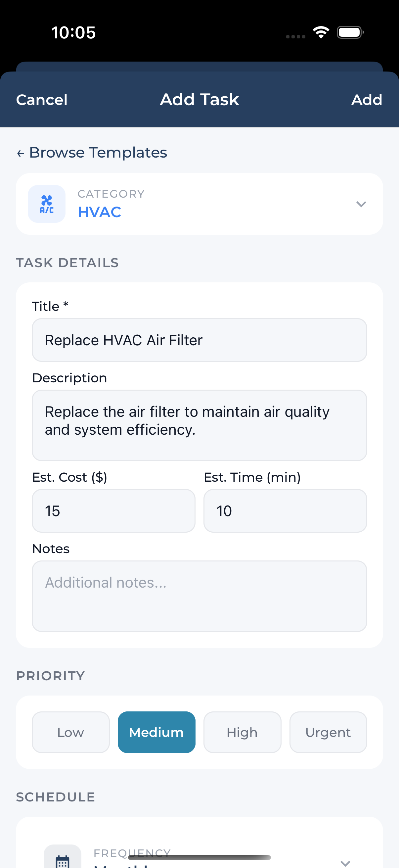Open the HVAC category selector
This screenshot has width=399, height=868.
[199, 204]
